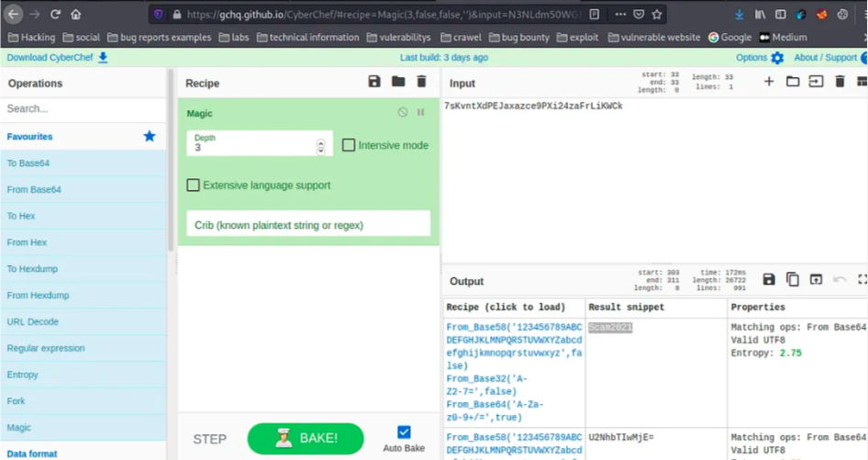Set breakpoint on the Magic operation
The image size is (868, 460).
click(421, 113)
